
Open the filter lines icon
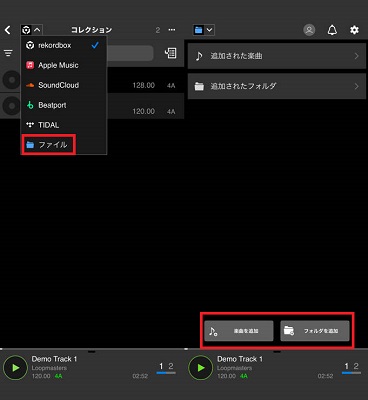pos(8,53)
